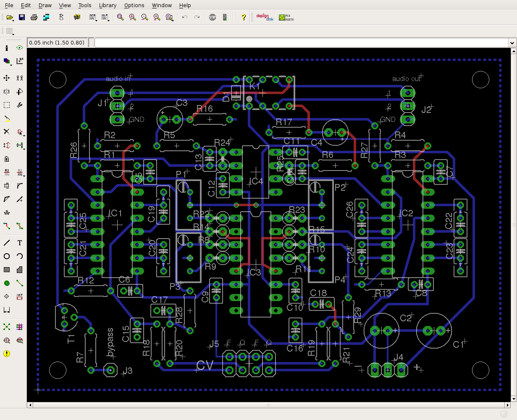Pick the Delete tool
The height and width of the screenshot is (420, 517).
[7, 132]
